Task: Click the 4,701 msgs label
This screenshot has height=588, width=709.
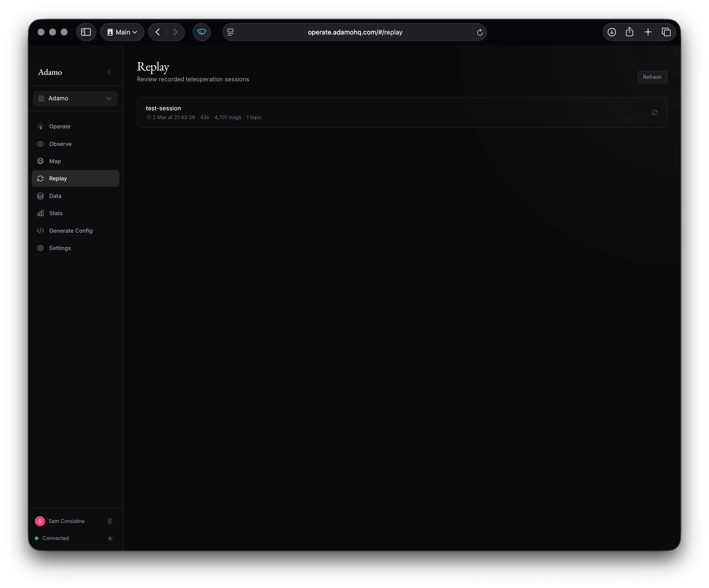Action: click(228, 117)
